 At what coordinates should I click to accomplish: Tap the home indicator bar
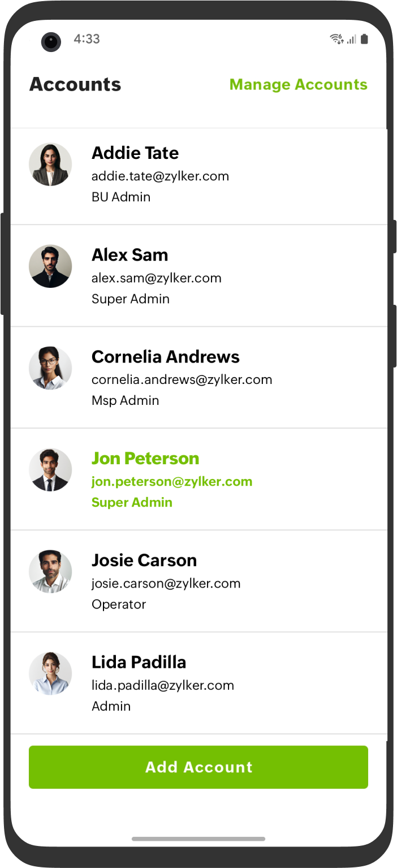[198, 839]
